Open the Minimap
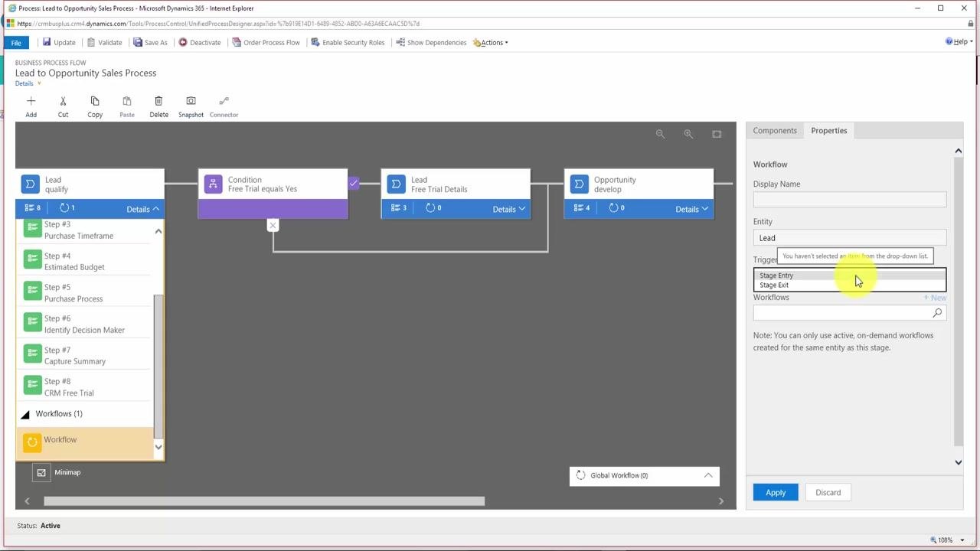 (x=41, y=472)
